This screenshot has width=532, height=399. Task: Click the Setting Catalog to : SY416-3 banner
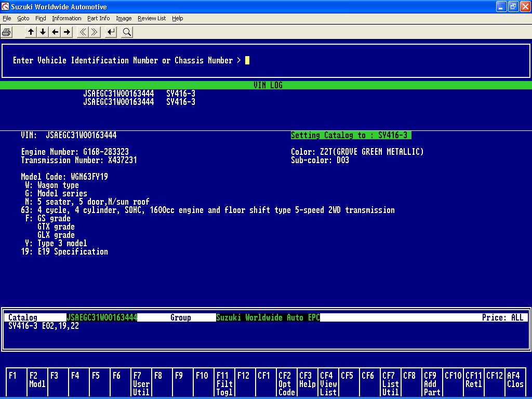(x=351, y=135)
